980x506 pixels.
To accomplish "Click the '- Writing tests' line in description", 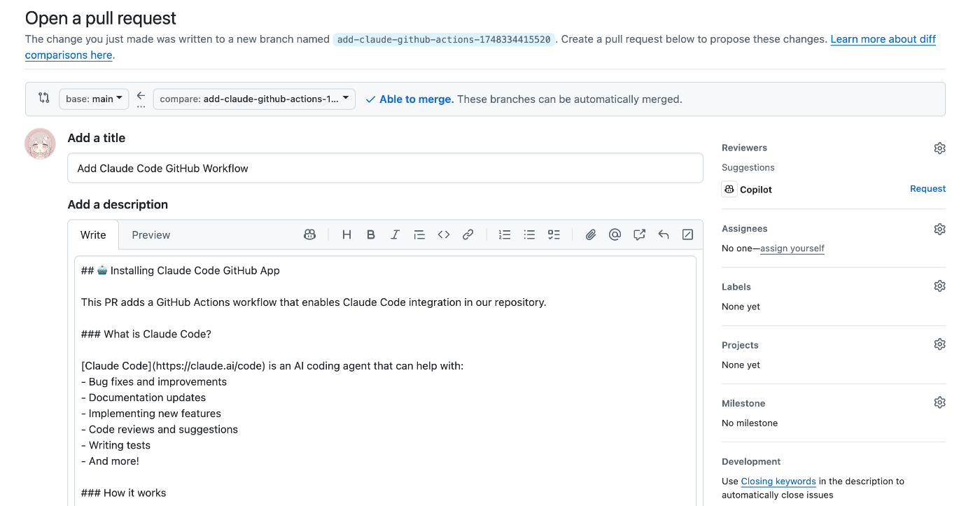I will pyautogui.click(x=115, y=445).
